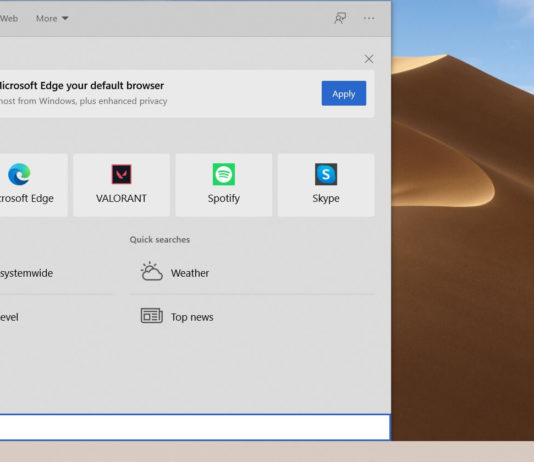Open the recent item ending in 'systemwide'
The image size is (534, 462).
point(56,273)
